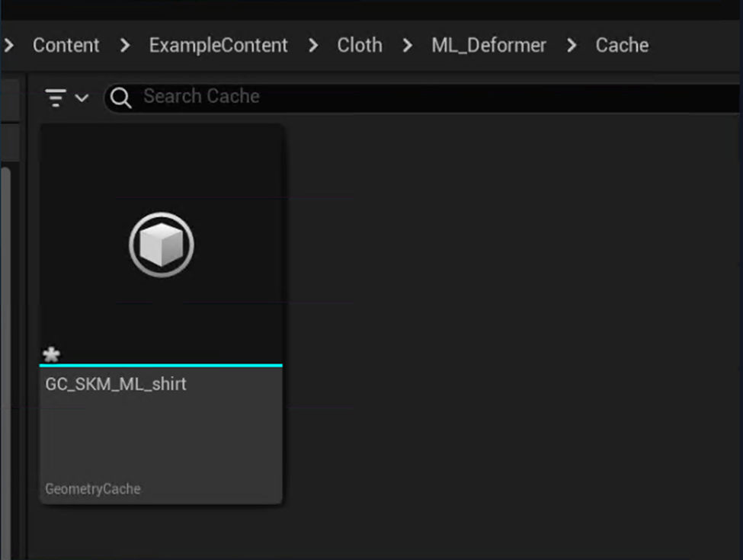Expand subfolders arrow after Cloth
The height and width of the screenshot is (560, 743).
(407, 46)
